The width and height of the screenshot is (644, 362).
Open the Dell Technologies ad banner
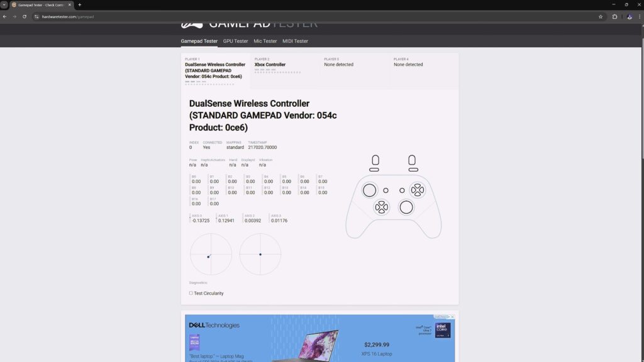point(320,338)
